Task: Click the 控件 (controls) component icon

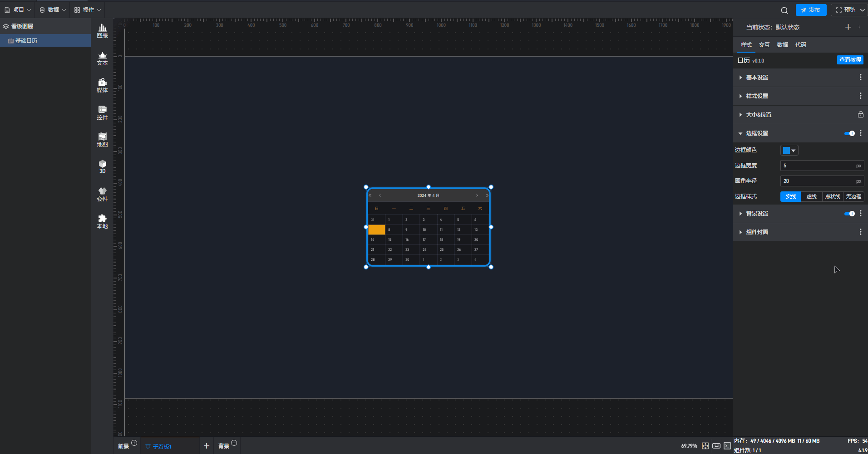Action: tap(102, 112)
